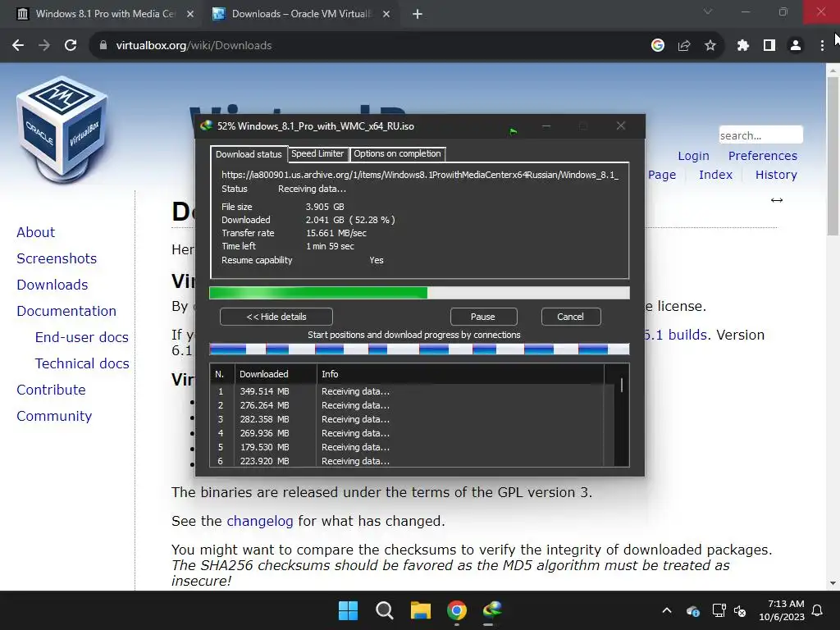Click the address bar URL

coord(194,46)
